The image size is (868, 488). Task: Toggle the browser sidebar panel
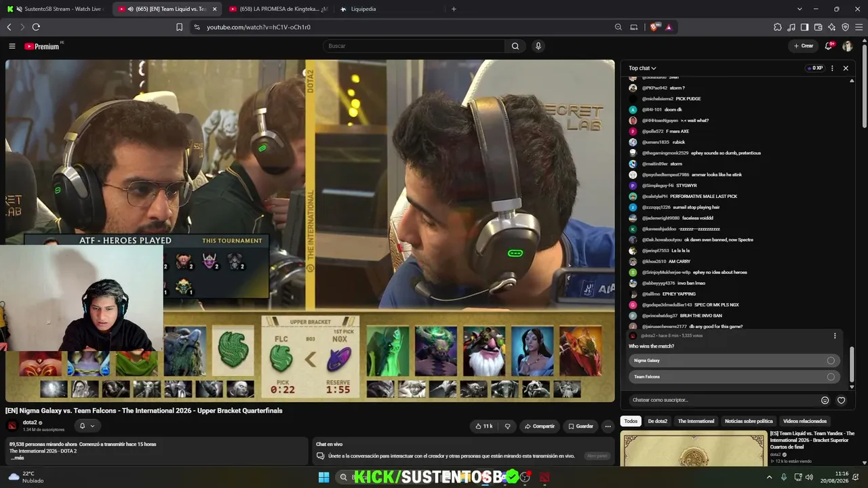805,27
